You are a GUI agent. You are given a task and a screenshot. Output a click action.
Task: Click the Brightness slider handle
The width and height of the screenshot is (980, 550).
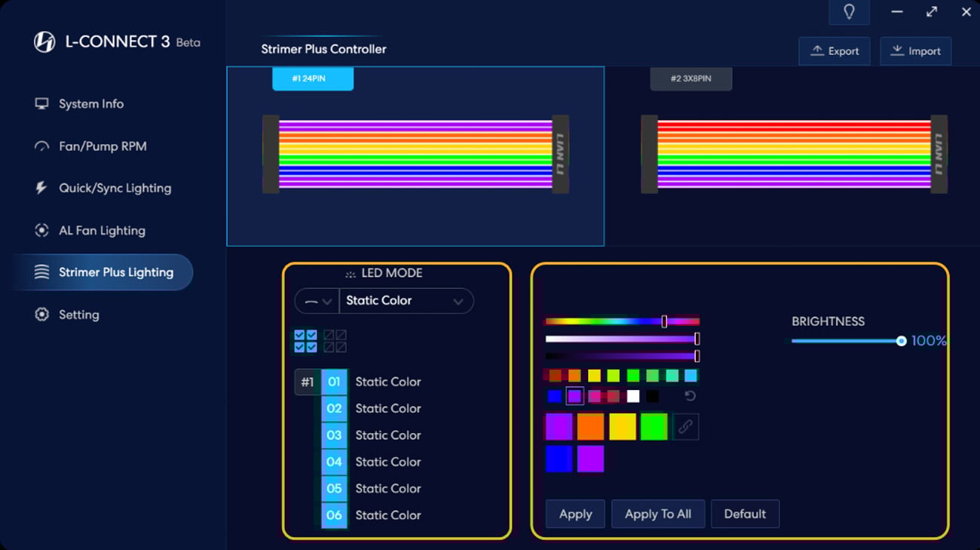(x=901, y=341)
